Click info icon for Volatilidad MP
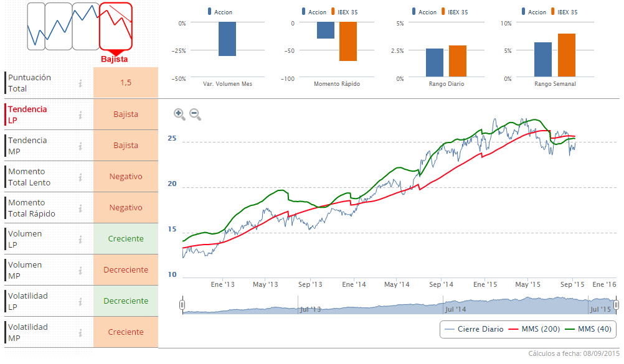The height and width of the screenshot is (364, 624). 80,332
